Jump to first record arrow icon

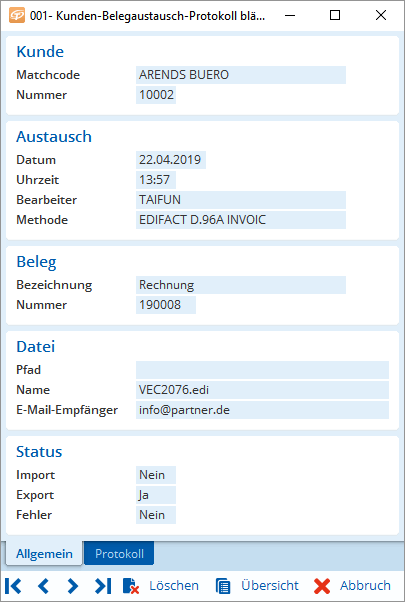click(13, 586)
